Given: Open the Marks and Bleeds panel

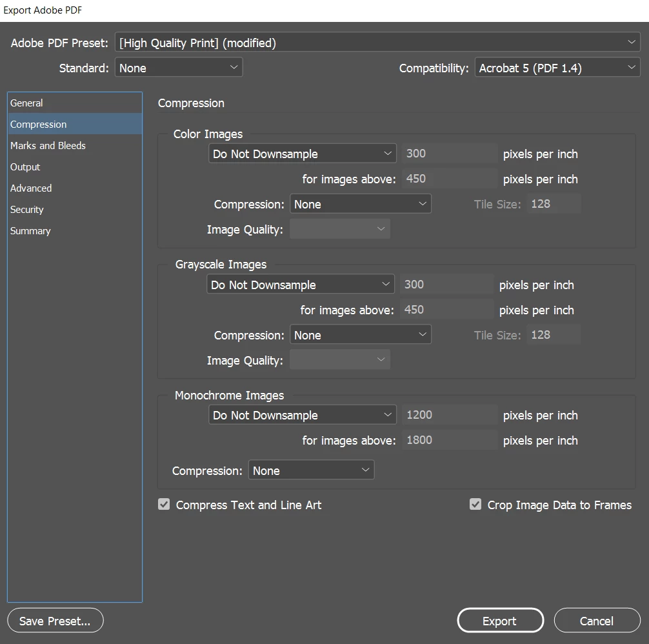Looking at the screenshot, I should coord(75,146).
